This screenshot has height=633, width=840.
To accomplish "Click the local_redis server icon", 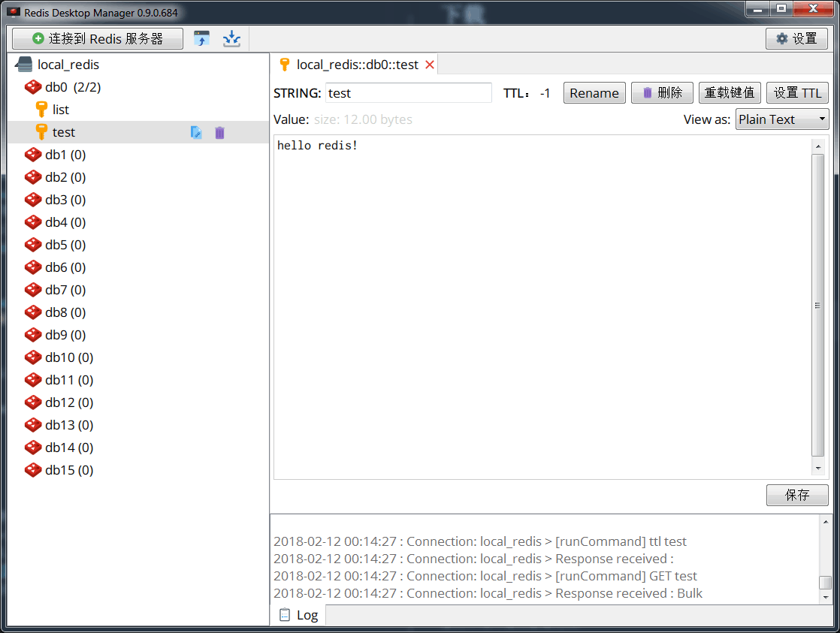I will tap(24, 65).
